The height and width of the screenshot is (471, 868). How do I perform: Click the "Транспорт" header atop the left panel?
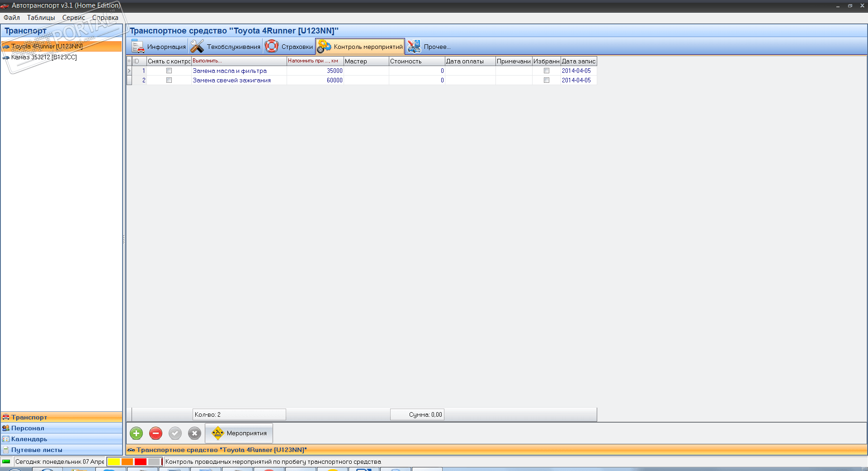tap(26, 31)
